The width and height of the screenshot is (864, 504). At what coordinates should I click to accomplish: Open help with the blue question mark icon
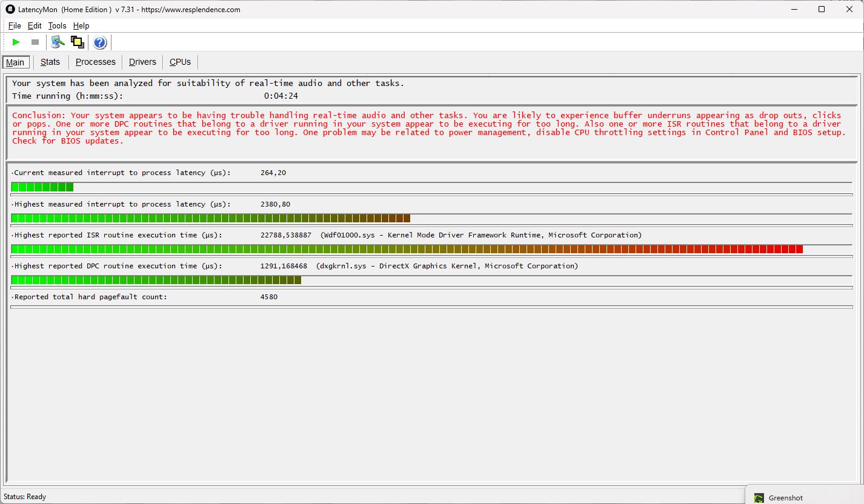tap(100, 42)
